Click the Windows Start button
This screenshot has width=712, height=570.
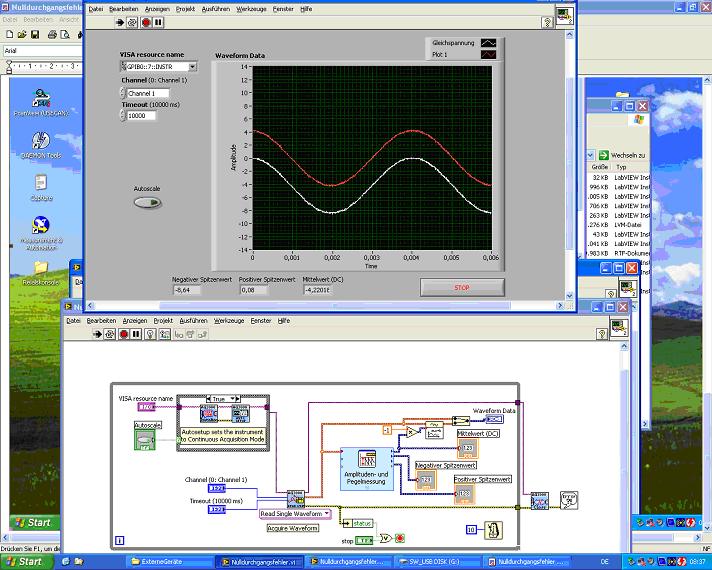tap(26, 561)
